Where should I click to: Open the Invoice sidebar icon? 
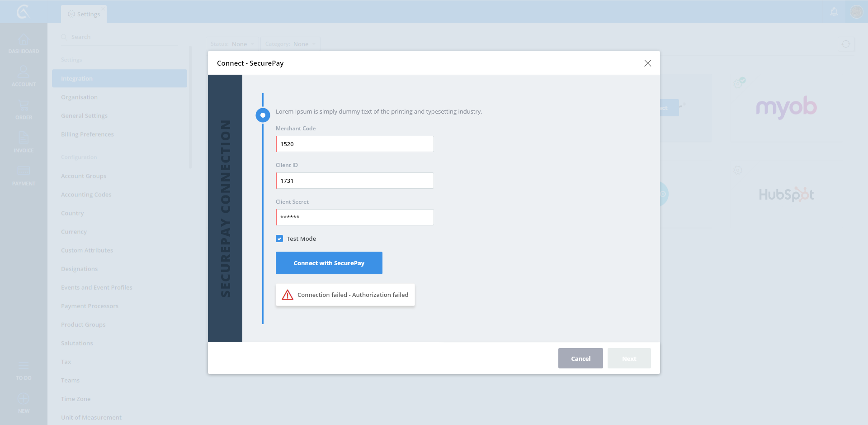[x=24, y=138]
